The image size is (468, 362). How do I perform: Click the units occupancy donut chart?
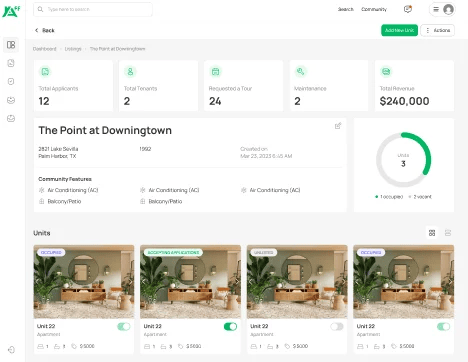tap(403, 159)
